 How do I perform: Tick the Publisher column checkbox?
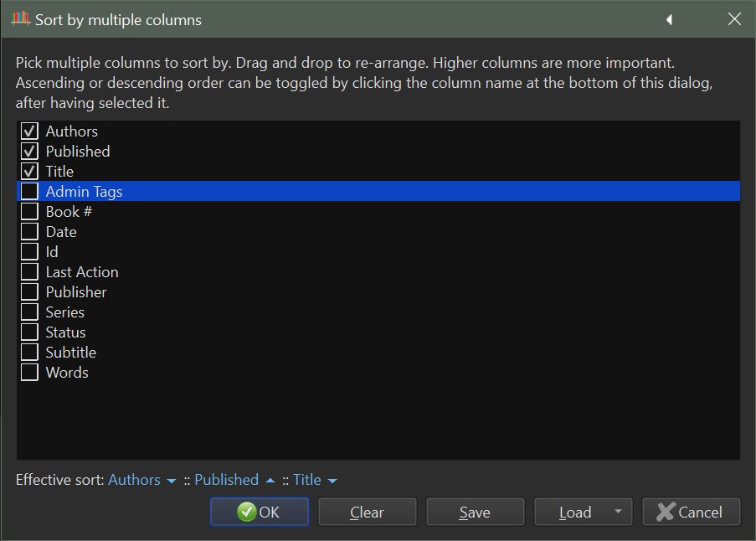29,292
